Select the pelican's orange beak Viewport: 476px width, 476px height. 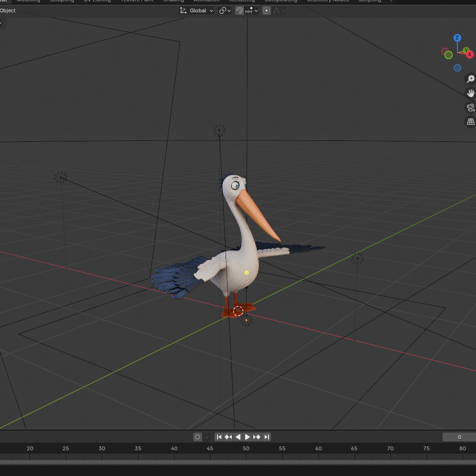tap(257, 215)
